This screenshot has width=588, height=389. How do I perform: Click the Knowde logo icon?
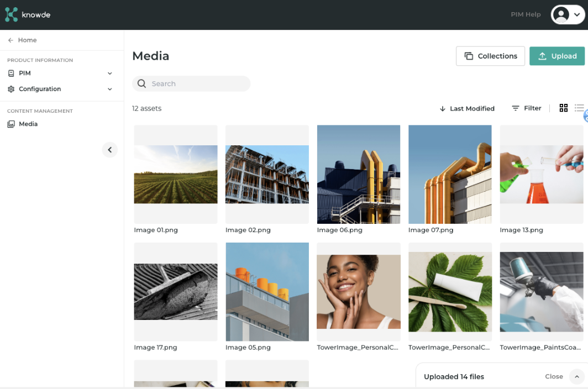pyautogui.click(x=12, y=15)
